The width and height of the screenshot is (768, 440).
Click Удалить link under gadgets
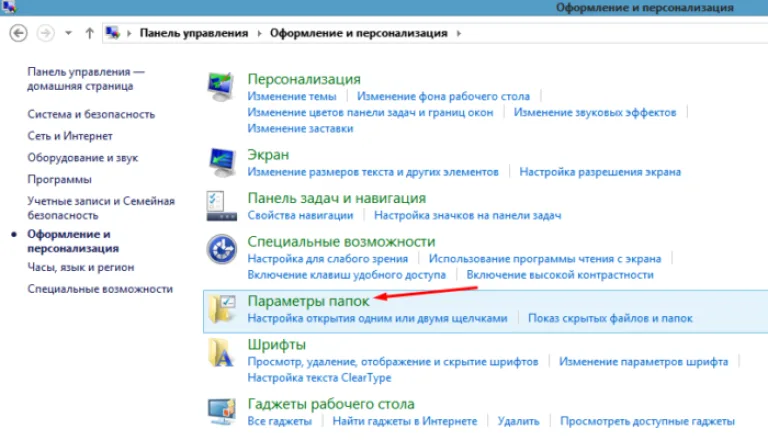(519, 421)
